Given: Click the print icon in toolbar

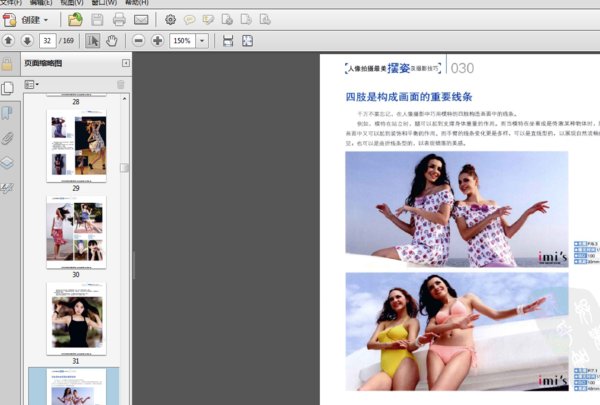Looking at the screenshot, I should [119, 19].
